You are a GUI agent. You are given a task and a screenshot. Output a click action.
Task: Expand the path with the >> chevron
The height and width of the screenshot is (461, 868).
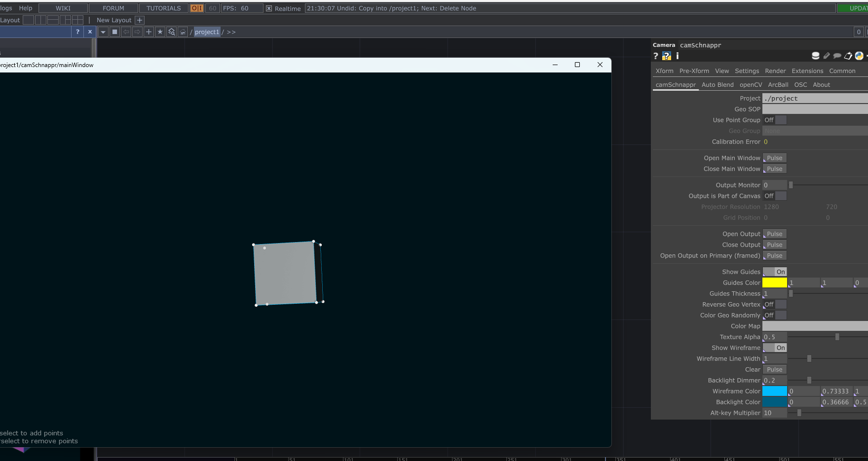[231, 32]
